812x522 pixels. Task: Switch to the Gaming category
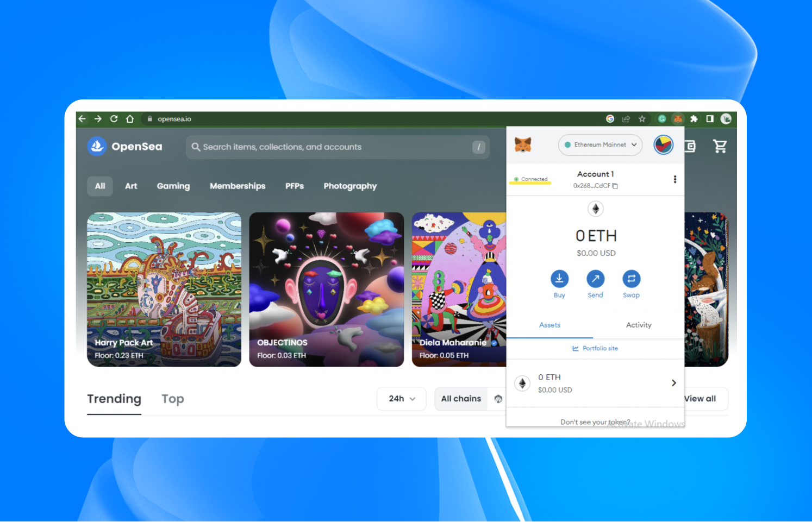(173, 186)
